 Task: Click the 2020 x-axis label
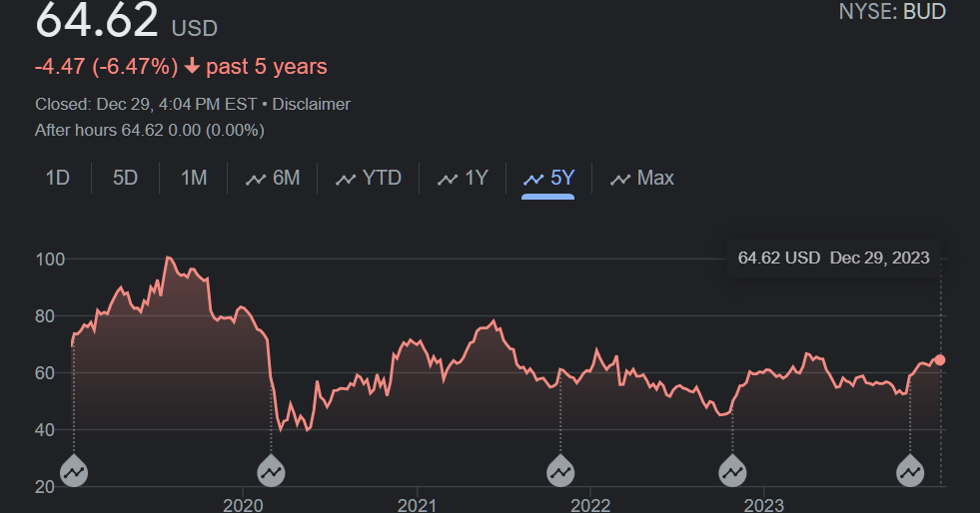click(x=243, y=504)
